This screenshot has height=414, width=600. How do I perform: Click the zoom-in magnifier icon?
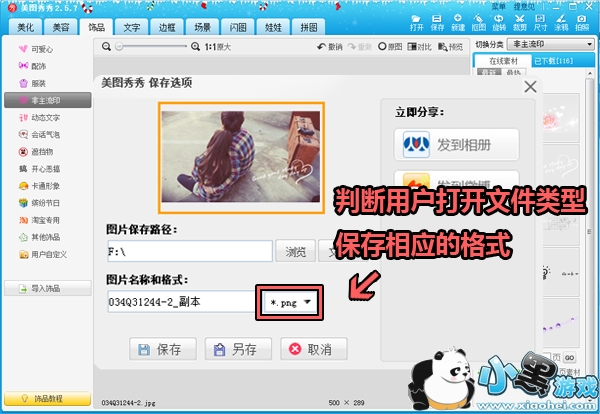click(195, 47)
